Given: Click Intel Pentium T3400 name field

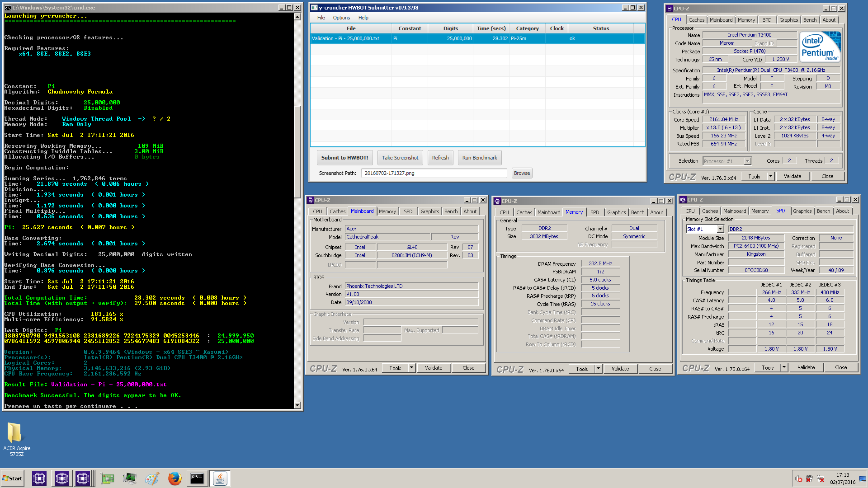Looking at the screenshot, I should tap(749, 35).
